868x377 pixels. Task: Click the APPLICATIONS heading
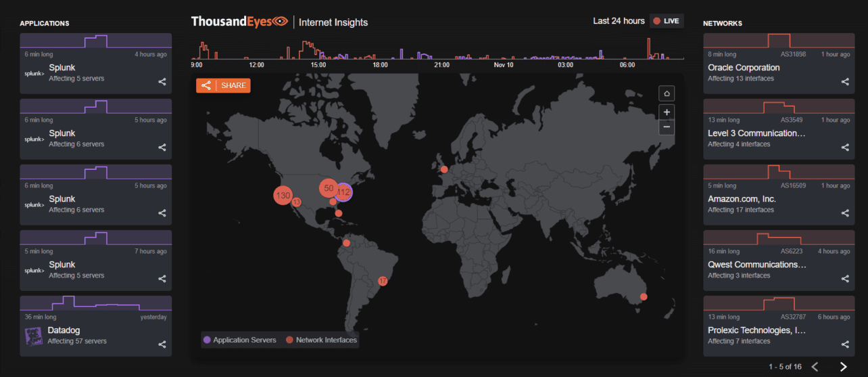[x=45, y=23]
